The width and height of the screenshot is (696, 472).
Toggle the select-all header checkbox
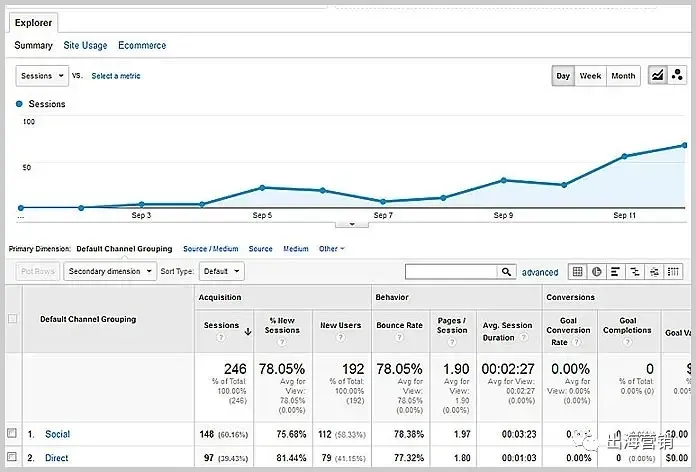[x=12, y=319]
